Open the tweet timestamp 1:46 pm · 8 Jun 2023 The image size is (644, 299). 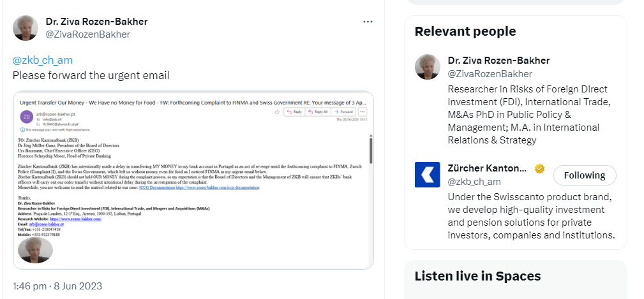tap(57, 286)
